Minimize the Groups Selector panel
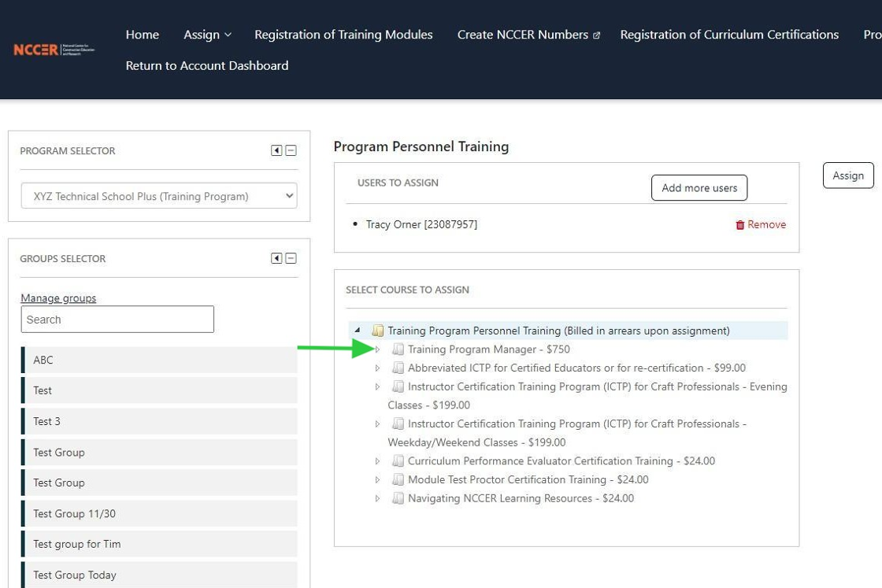 click(x=290, y=257)
